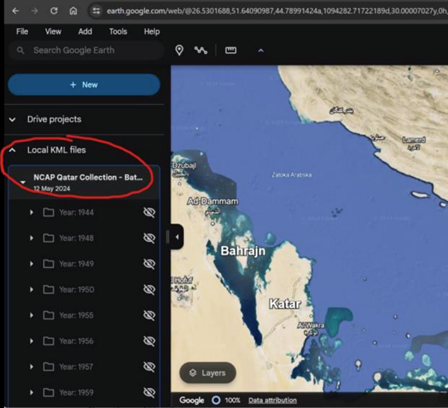
Task: Create a new project with New button
Action: (x=84, y=85)
